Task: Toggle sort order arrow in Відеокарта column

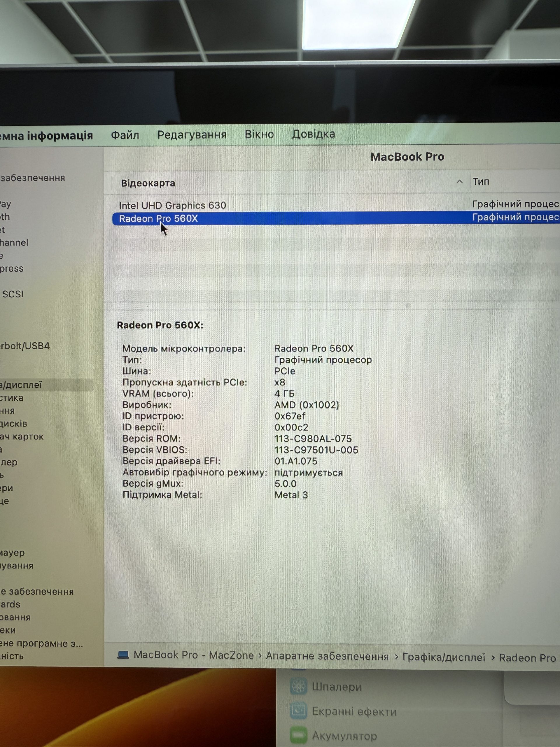Action: (x=459, y=182)
